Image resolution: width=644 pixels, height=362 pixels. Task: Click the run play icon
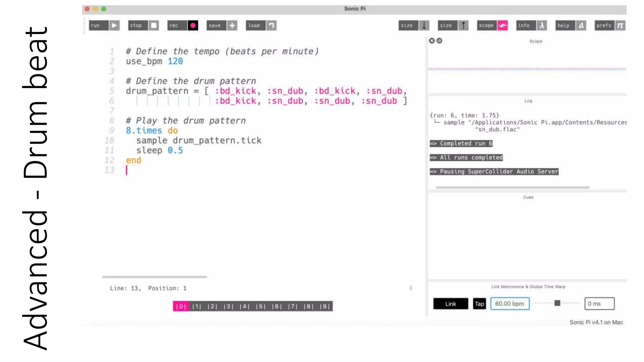pos(114,25)
